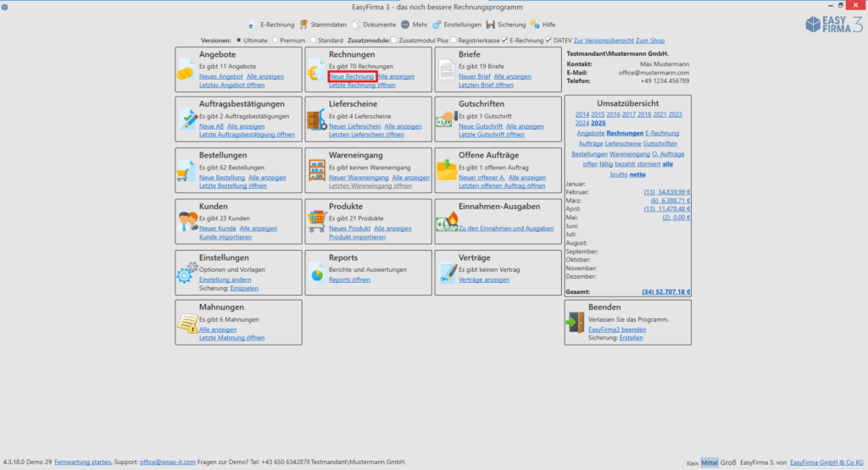Click the Einstellungen gears icon

click(187, 272)
